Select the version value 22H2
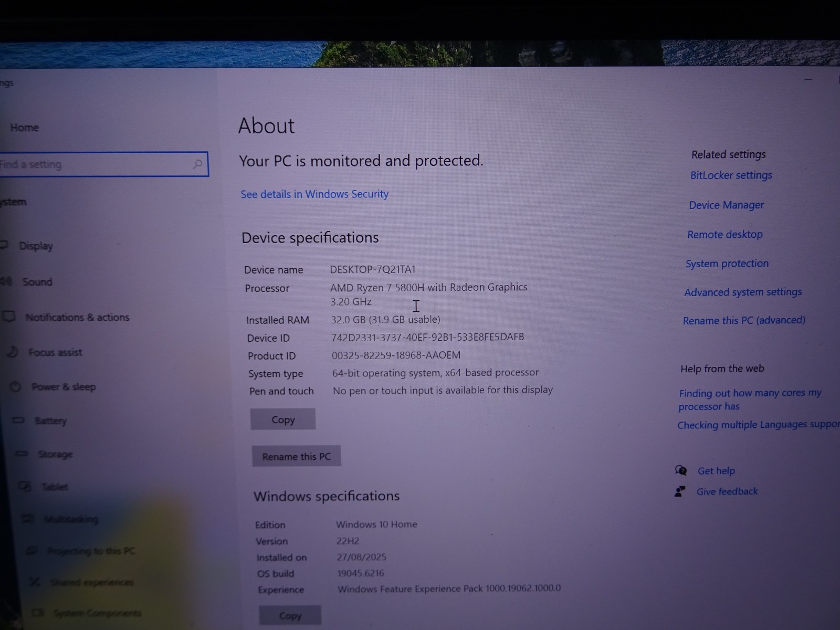This screenshot has height=630, width=840. 348,541
